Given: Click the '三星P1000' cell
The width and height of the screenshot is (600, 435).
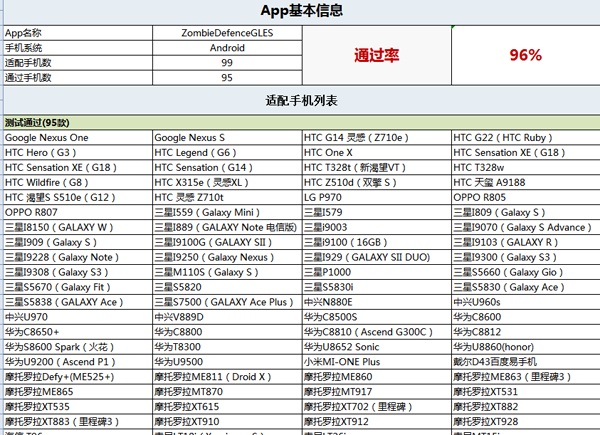Looking at the screenshot, I should [x=377, y=272].
